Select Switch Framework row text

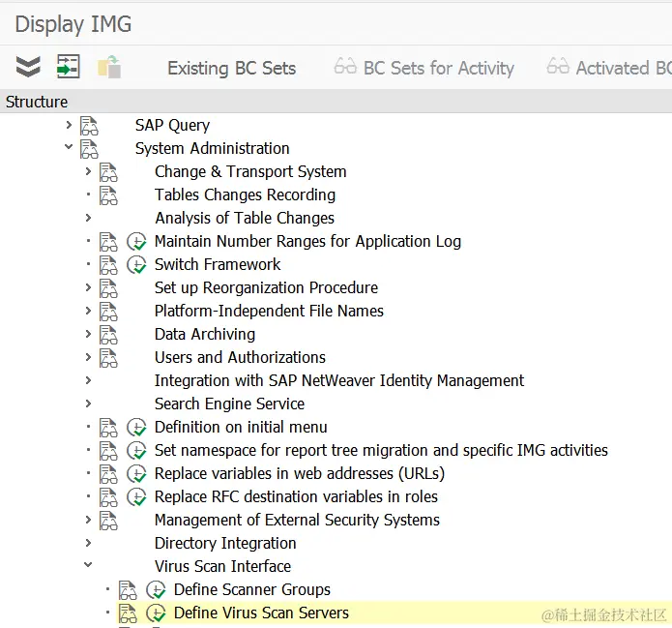pyautogui.click(x=218, y=265)
